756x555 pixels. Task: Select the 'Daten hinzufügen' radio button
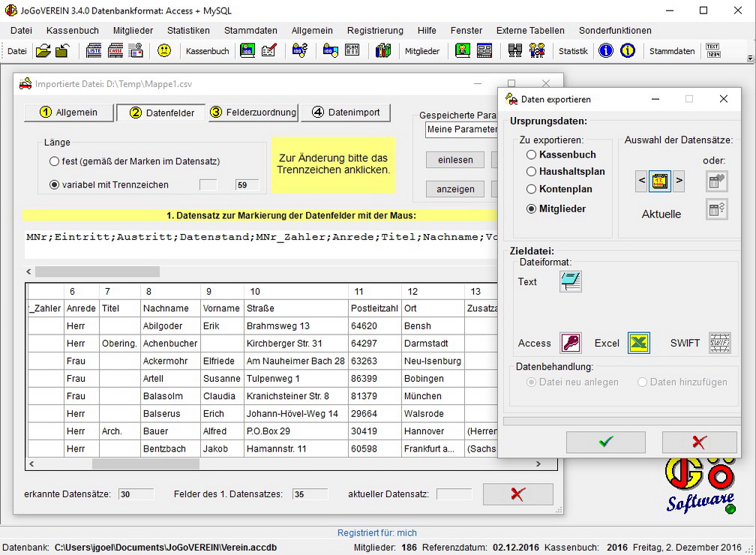click(642, 382)
